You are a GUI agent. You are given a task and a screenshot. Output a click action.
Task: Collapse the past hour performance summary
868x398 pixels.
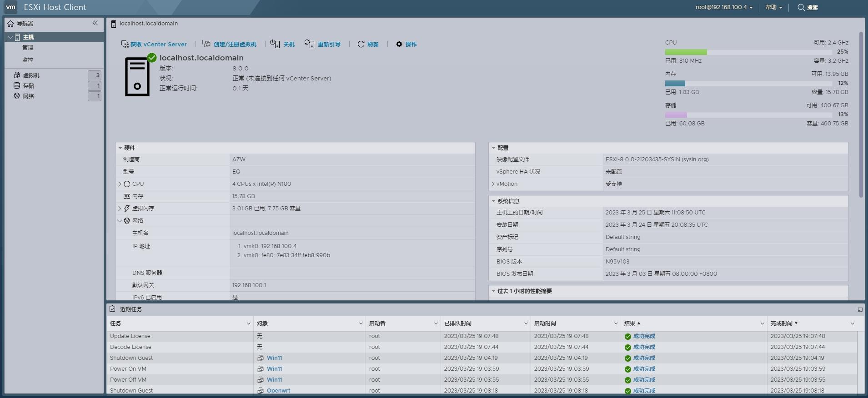coord(493,291)
